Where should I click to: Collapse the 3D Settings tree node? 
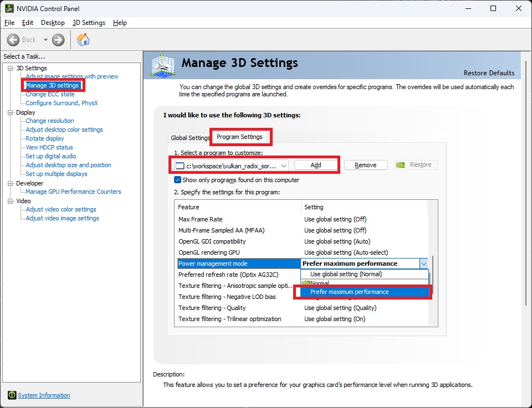tap(11, 68)
